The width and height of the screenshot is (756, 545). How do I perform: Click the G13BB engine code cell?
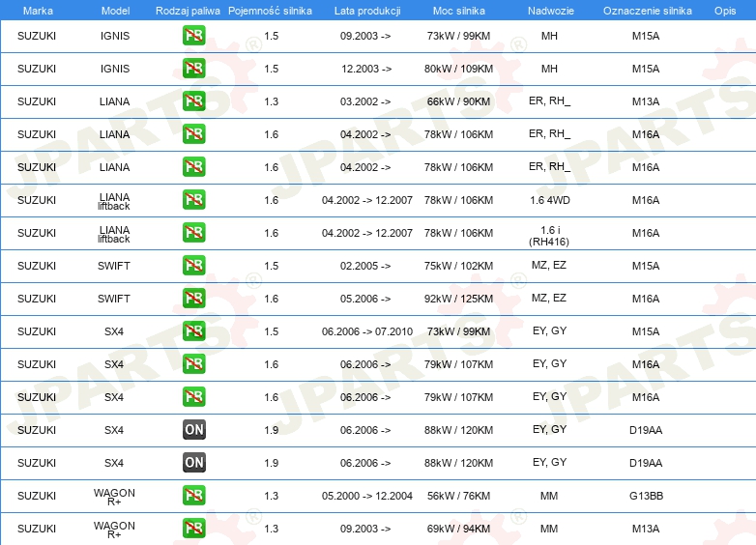(646, 496)
